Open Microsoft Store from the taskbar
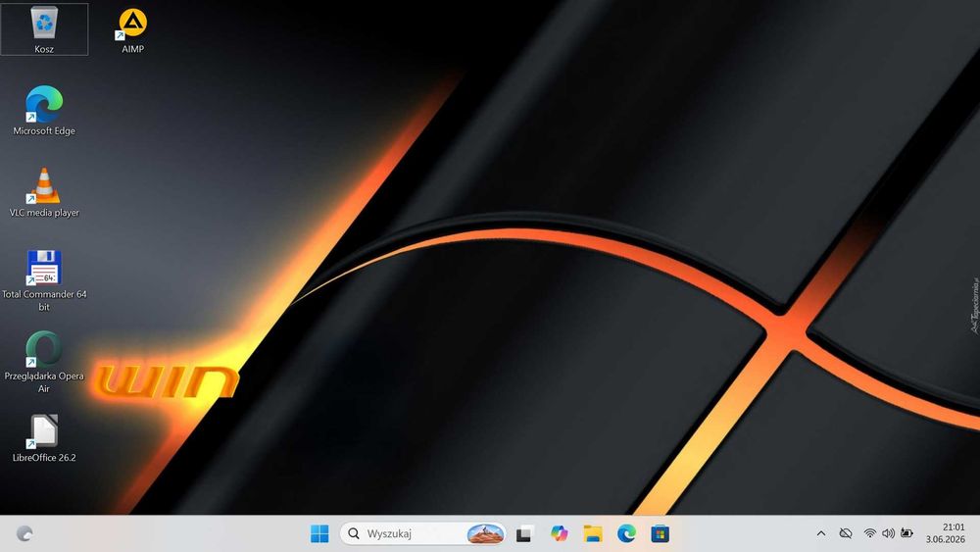The height and width of the screenshot is (552, 980). pyautogui.click(x=660, y=533)
